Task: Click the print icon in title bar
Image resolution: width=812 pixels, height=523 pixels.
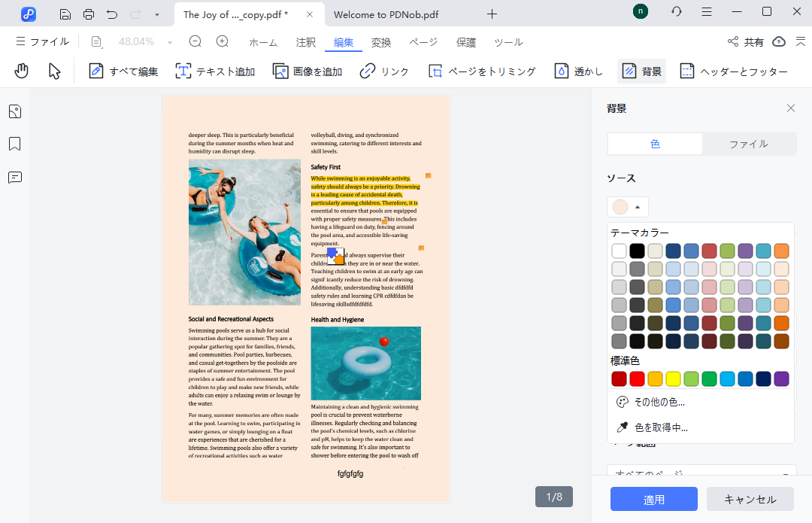Action: (x=89, y=14)
